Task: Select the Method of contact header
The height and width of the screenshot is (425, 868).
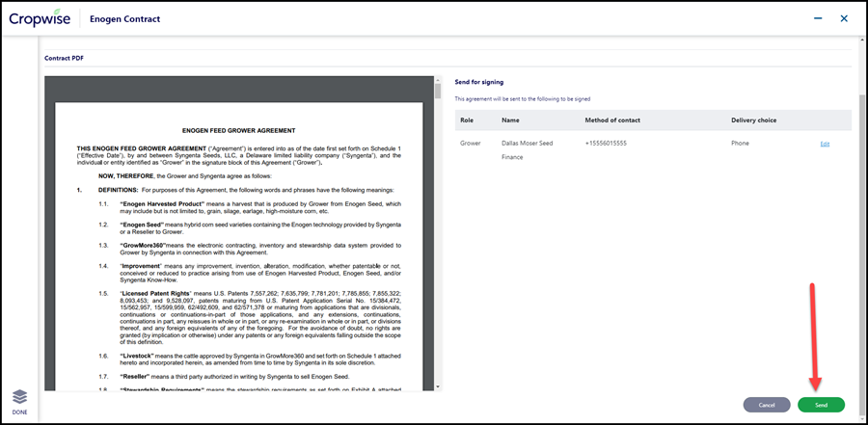Action: [x=611, y=120]
